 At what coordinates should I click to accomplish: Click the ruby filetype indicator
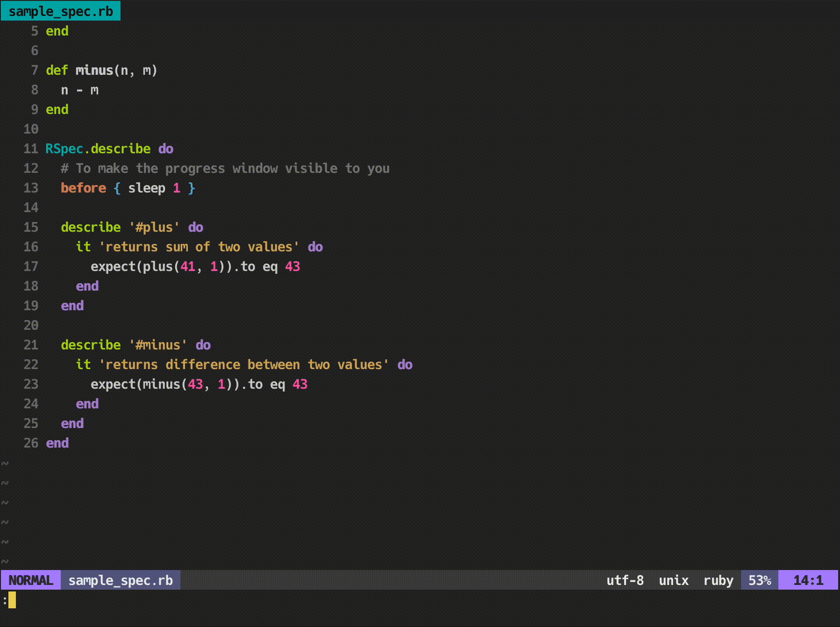719,580
